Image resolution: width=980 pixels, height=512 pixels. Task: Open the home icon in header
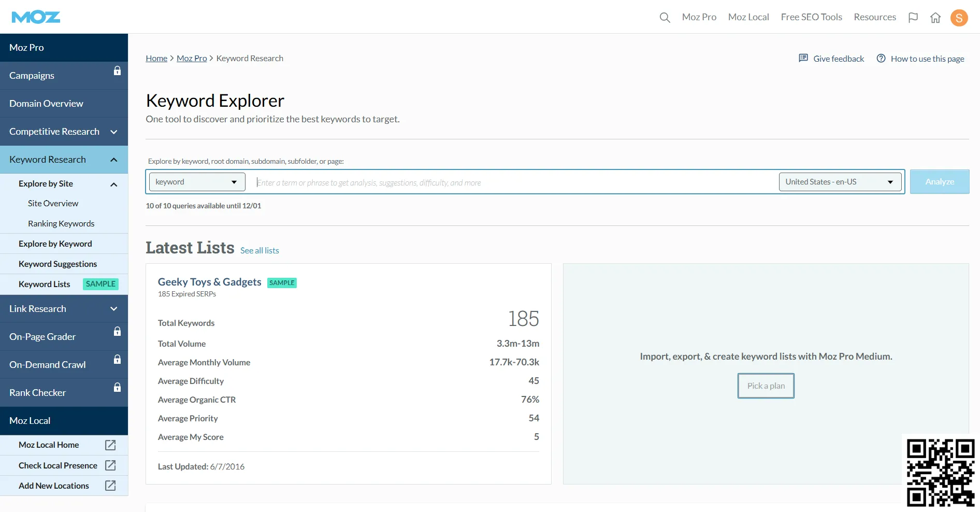[935, 18]
